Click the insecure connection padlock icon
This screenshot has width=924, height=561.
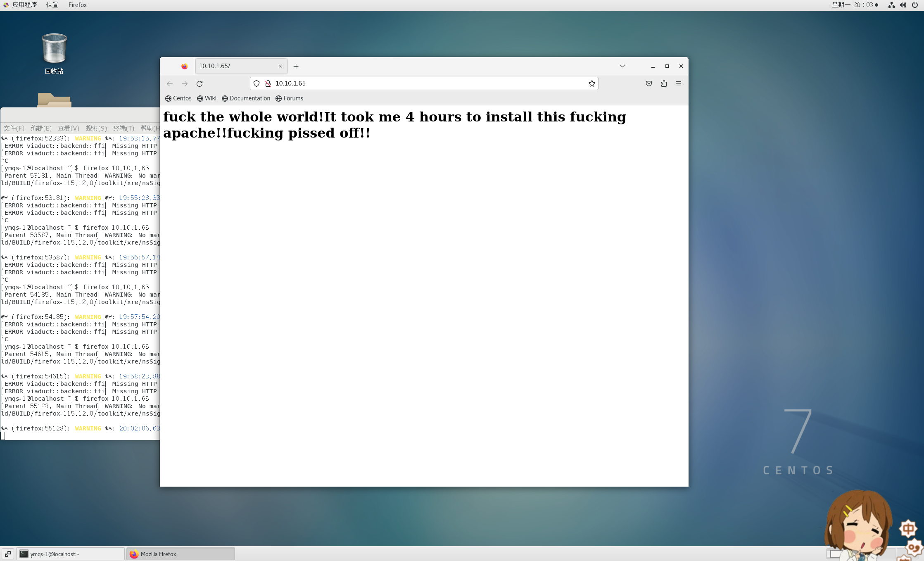click(x=268, y=83)
